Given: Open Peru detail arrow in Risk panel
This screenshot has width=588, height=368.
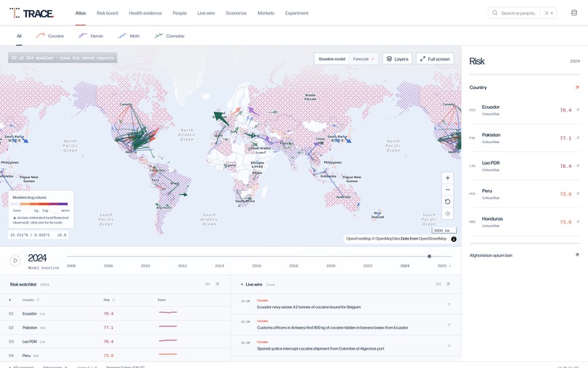Looking at the screenshot, I should 578,193.
